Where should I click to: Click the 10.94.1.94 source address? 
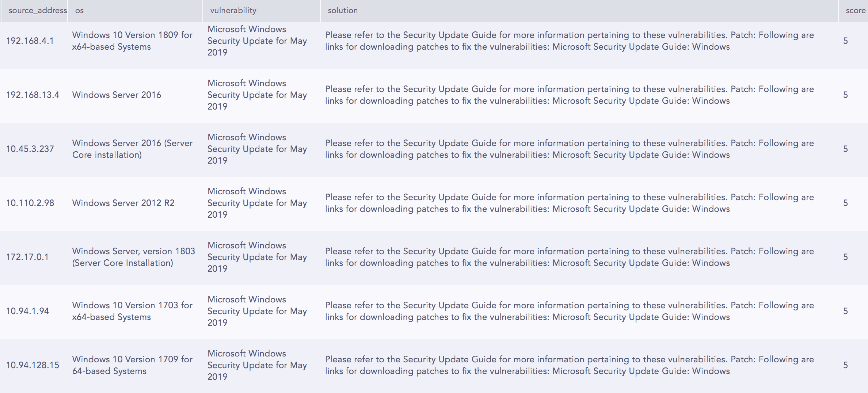tap(27, 311)
